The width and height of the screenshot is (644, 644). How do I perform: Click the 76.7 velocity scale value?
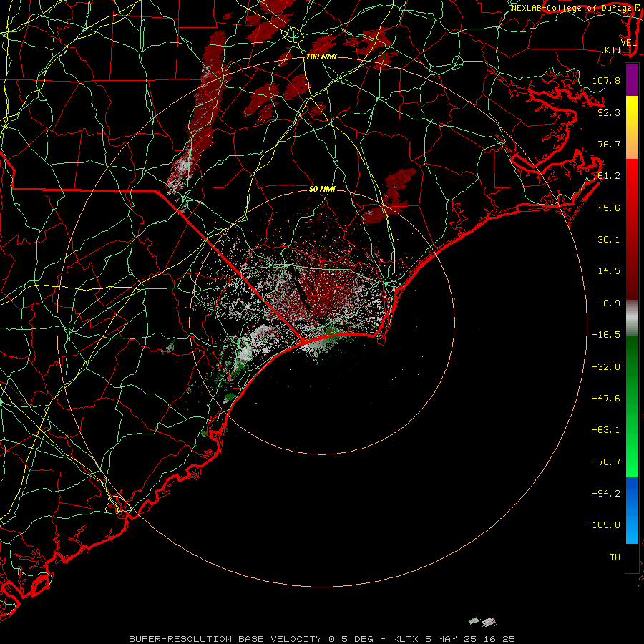point(609,144)
